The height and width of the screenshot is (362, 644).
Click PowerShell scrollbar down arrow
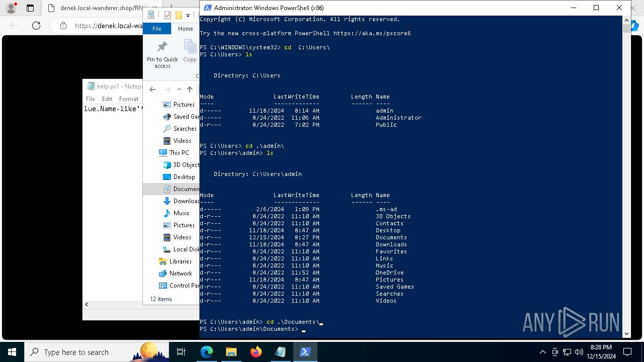(x=626, y=333)
